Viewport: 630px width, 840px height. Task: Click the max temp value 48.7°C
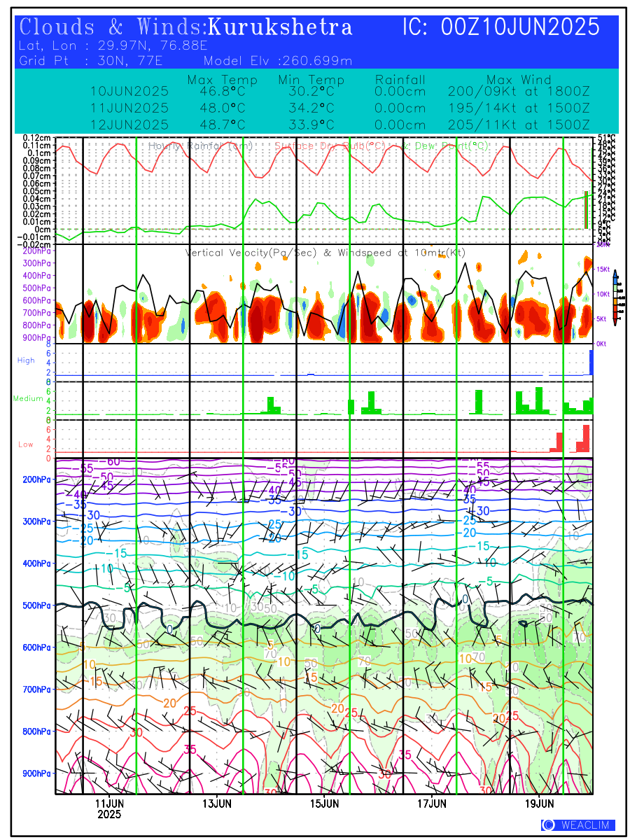pyautogui.click(x=221, y=125)
